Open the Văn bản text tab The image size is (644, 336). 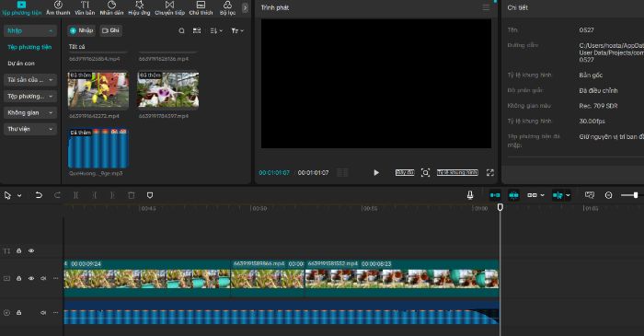click(85, 8)
